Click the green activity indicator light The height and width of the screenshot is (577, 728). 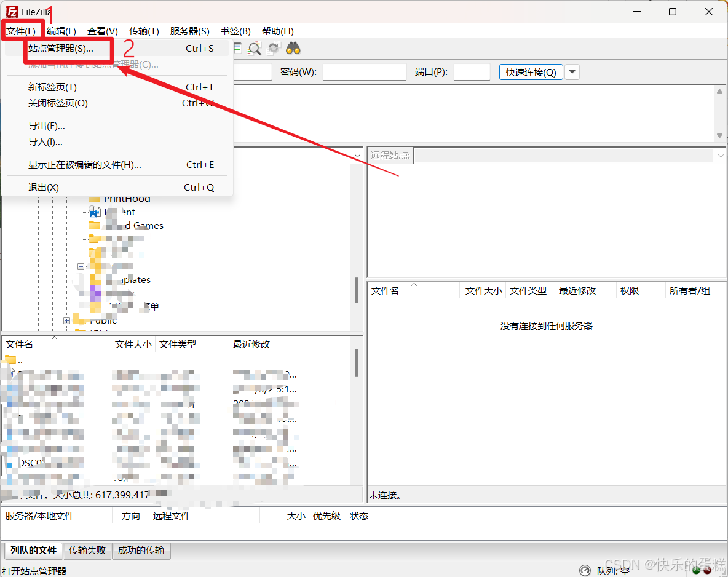point(697,570)
